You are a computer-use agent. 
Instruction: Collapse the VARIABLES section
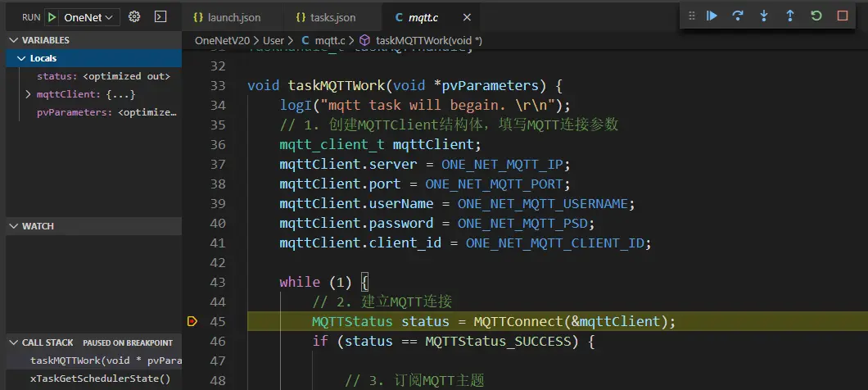coord(13,40)
